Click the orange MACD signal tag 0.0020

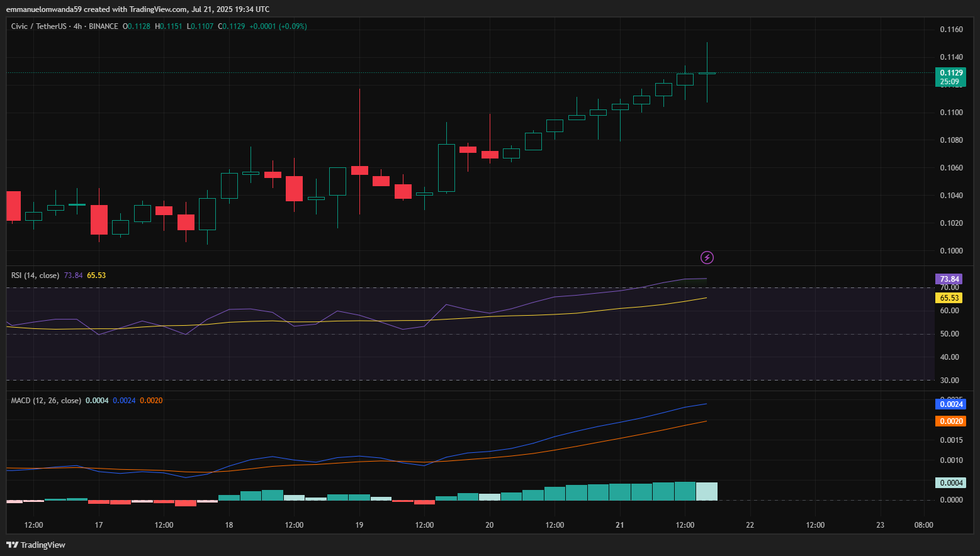950,421
